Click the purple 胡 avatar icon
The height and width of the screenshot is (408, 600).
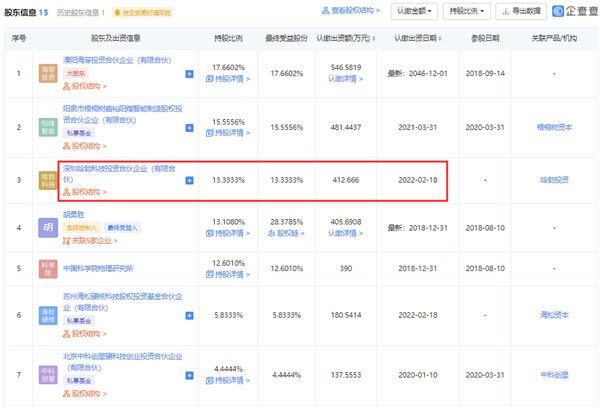tap(47, 227)
